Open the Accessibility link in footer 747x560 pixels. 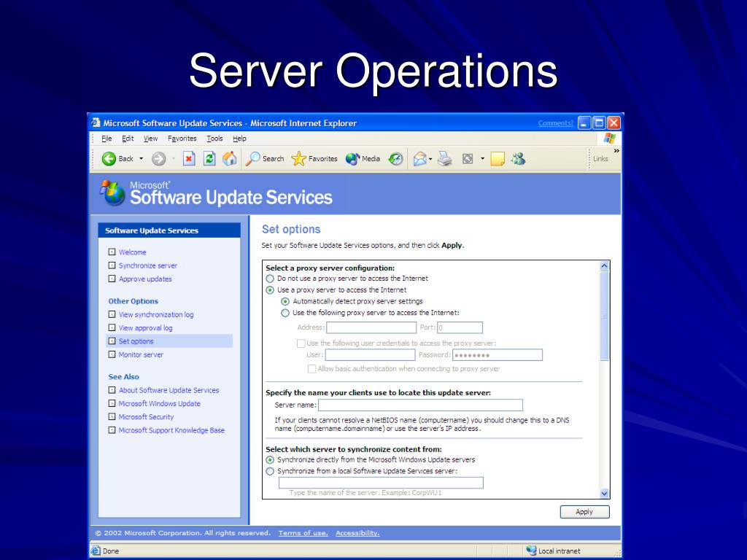pyautogui.click(x=357, y=533)
